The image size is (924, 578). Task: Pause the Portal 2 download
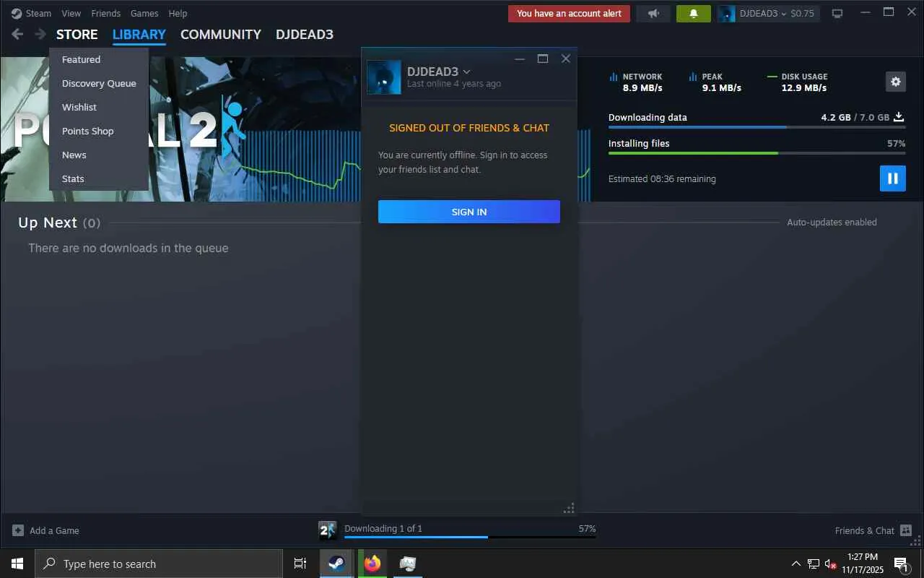click(893, 178)
